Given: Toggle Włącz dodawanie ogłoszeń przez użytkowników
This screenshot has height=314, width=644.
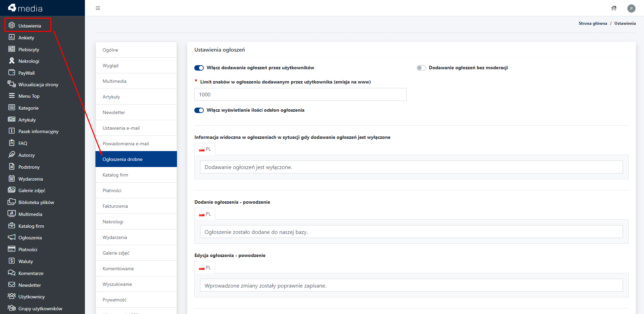Looking at the screenshot, I should point(199,68).
